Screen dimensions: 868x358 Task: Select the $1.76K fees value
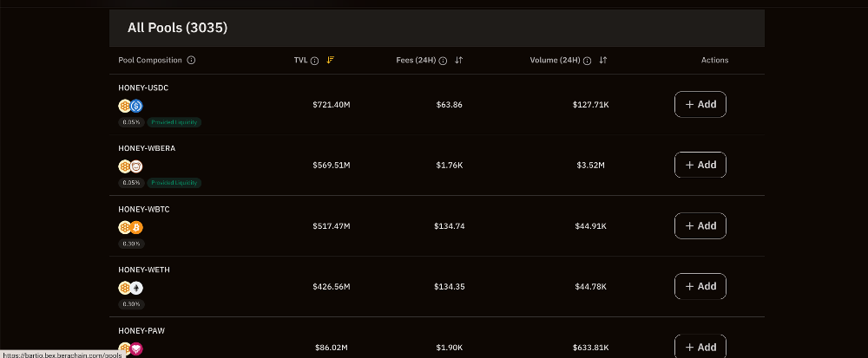(449, 166)
